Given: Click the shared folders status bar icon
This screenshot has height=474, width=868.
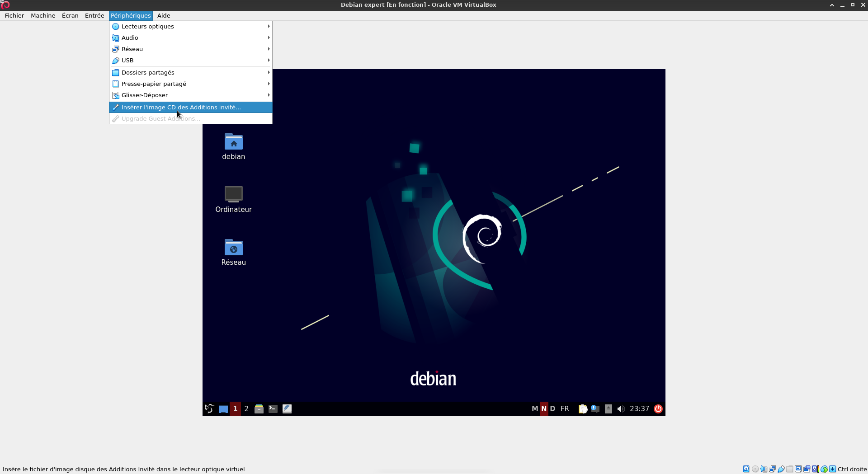Looking at the screenshot, I should point(790,469).
